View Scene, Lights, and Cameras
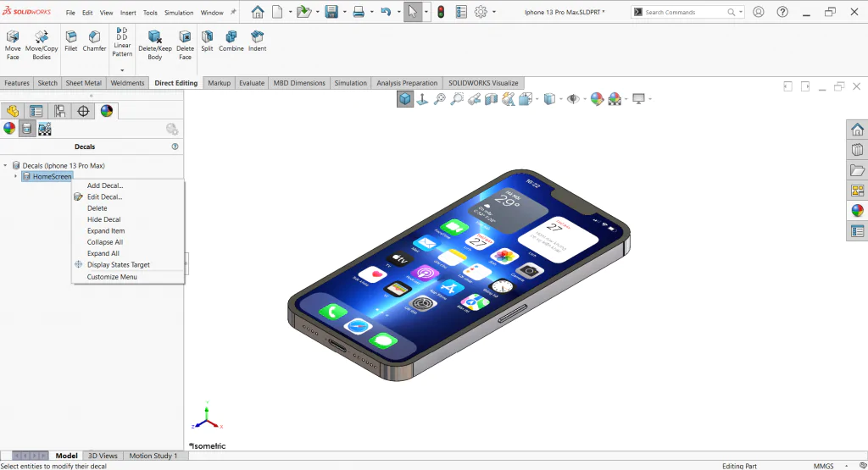This screenshot has width=868, height=470. (x=44, y=129)
